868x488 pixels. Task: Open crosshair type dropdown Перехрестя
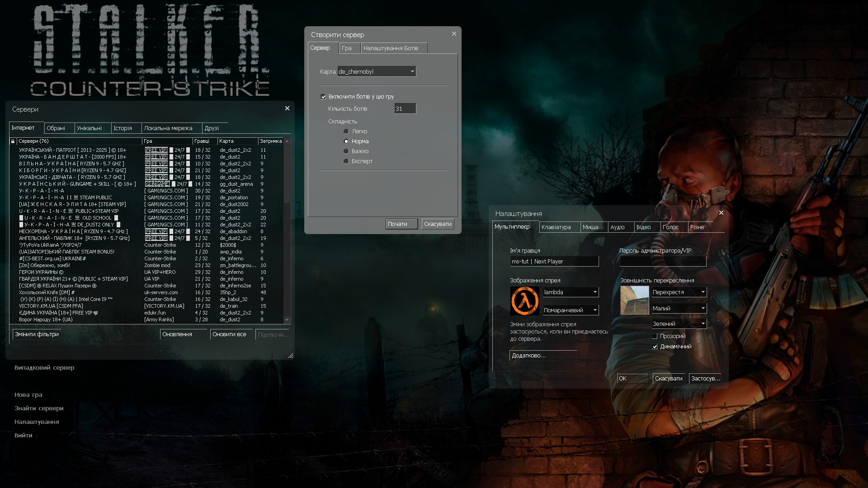pyautogui.click(x=679, y=292)
